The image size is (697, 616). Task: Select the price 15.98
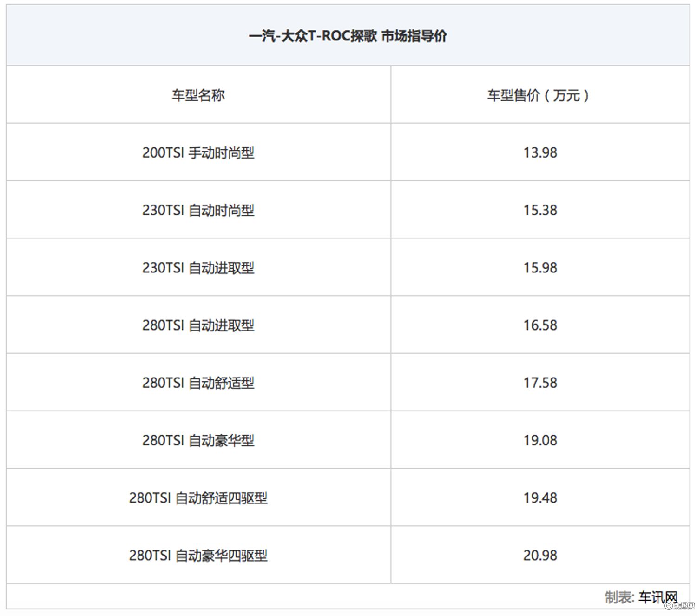pyautogui.click(x=540, y=268)
